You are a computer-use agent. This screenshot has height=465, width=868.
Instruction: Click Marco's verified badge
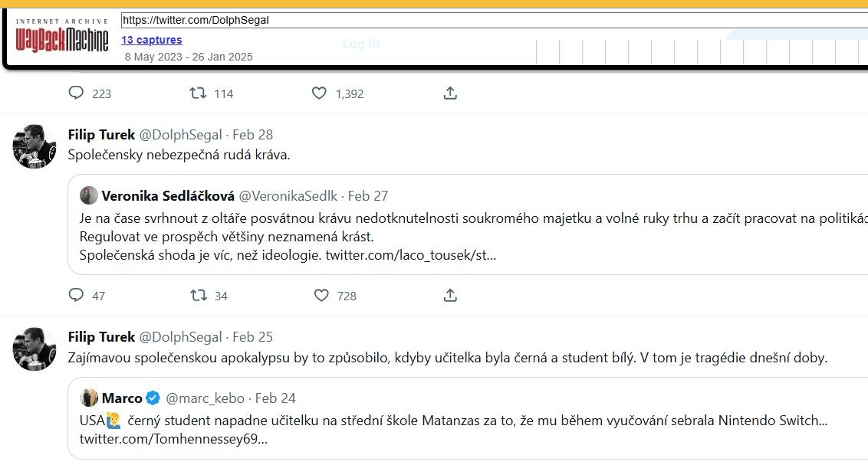click(x=153, y=398)
